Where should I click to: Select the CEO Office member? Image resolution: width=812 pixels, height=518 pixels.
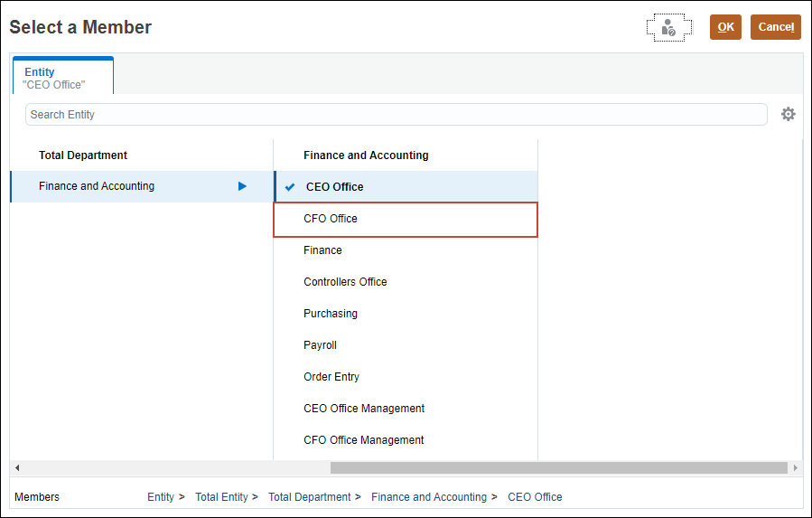(x=406, y=186)
